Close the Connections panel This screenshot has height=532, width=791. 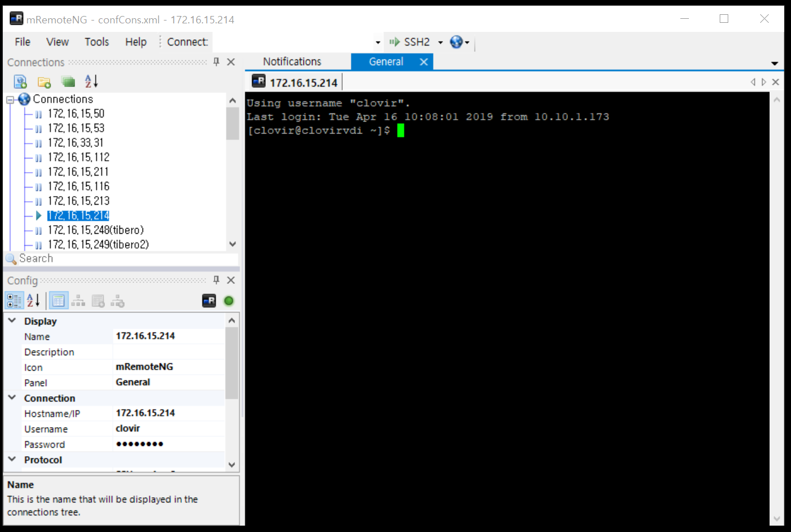pyautogui.click(x=231, y=62)
